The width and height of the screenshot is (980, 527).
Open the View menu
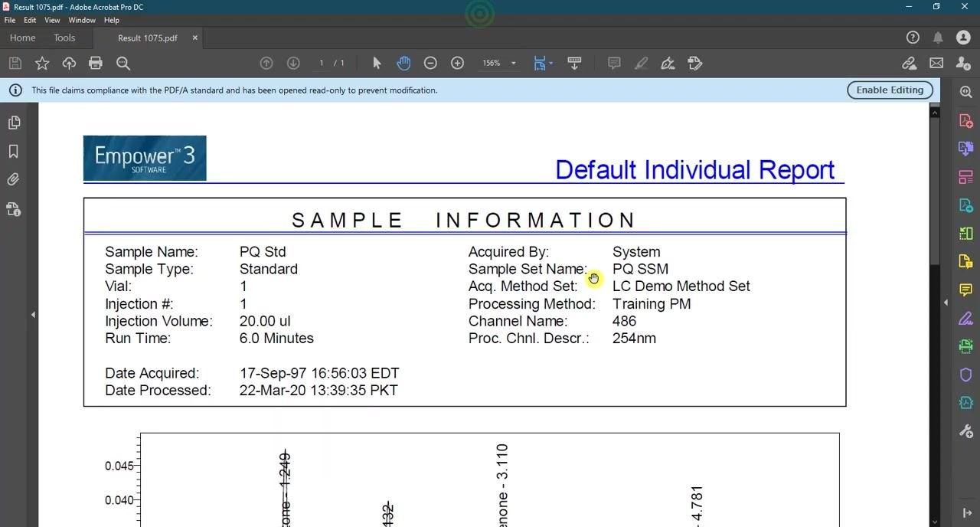click(x=52, y=20)
